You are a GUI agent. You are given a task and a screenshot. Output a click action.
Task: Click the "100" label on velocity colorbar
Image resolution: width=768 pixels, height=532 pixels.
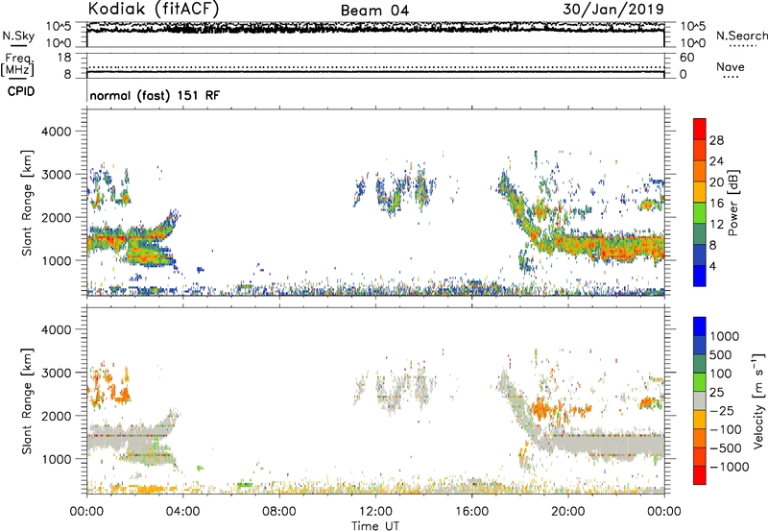721,374
